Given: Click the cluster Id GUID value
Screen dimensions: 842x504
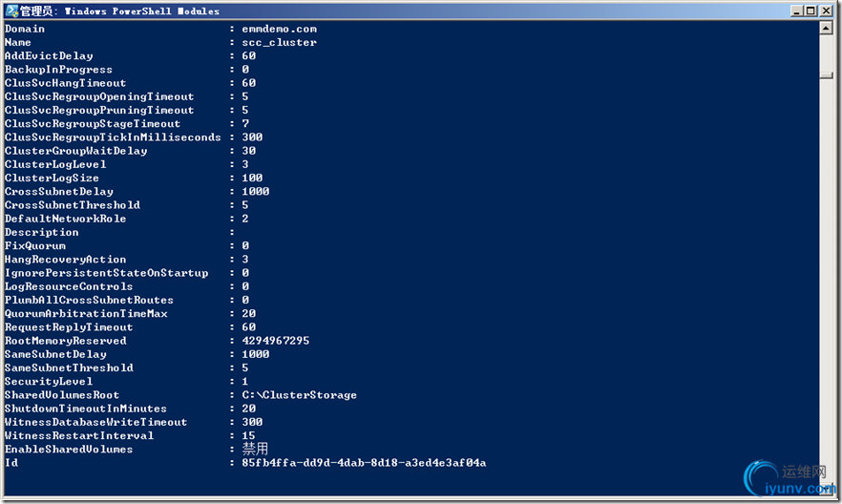Looking at the screenshot, I should pos(364,463).
